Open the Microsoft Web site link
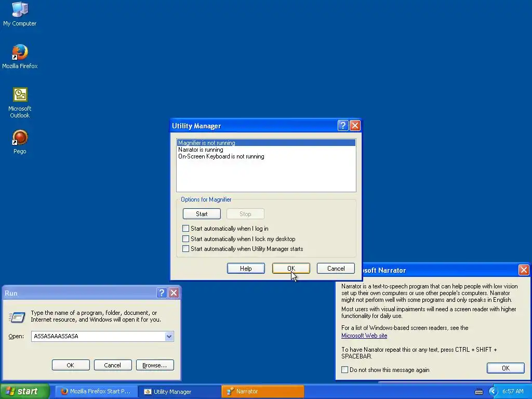This screenshot has width=532, height=399. pyautogui.click(x=364, y=336)
